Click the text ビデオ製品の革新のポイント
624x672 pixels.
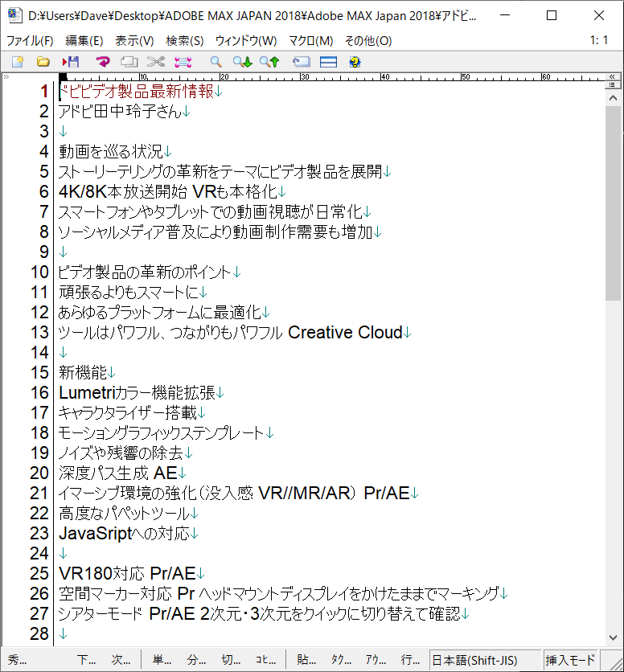[x=145, y=272]
